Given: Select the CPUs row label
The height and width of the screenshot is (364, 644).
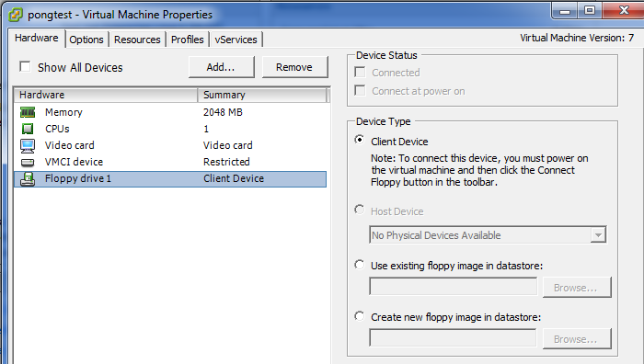Looking at the screenshot, I should pyautogui.click(x=57, y=129).
